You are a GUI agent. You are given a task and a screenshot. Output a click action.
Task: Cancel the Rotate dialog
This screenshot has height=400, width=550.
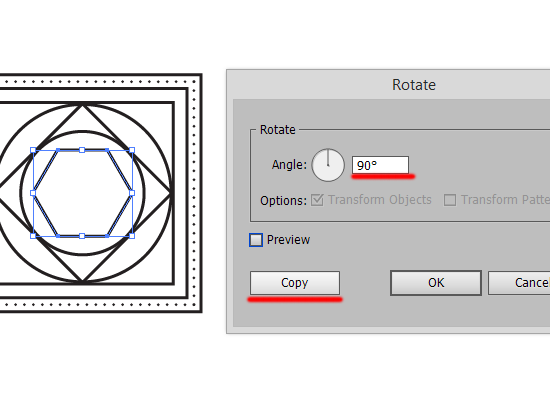519,282
